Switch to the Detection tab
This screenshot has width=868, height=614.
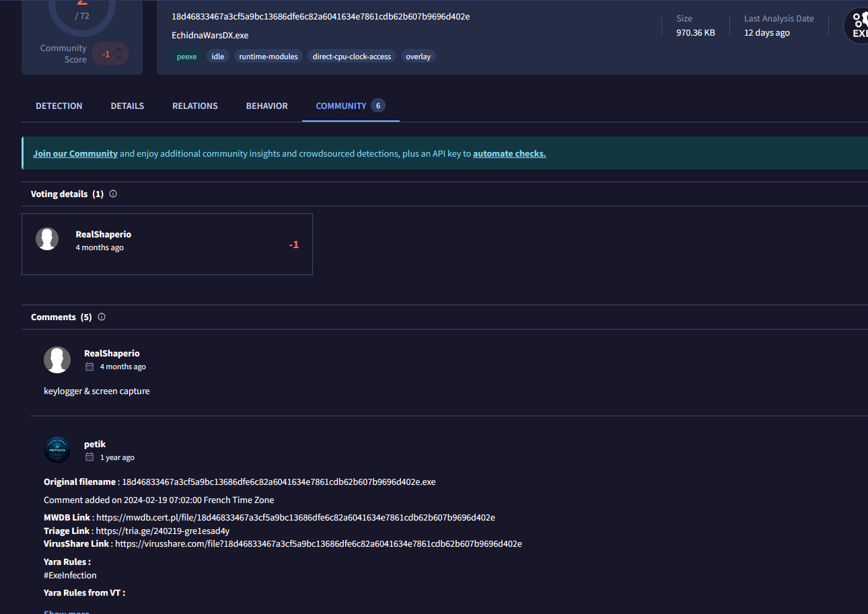click(59, 106)
